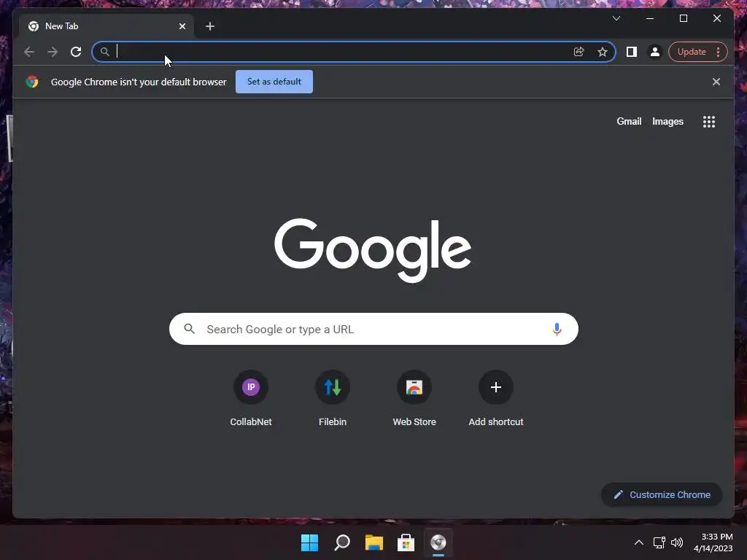Open taskbar Search

point(342,542)
